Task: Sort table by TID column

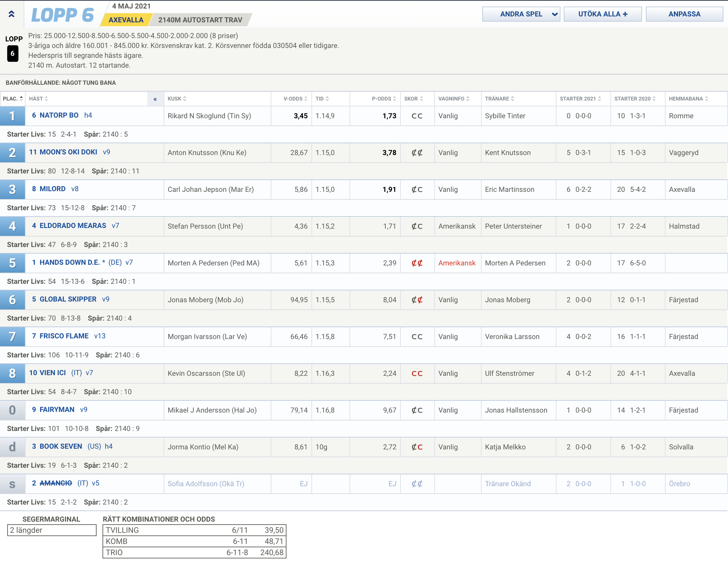Action: pyautogui.click(x=322, y=99)
